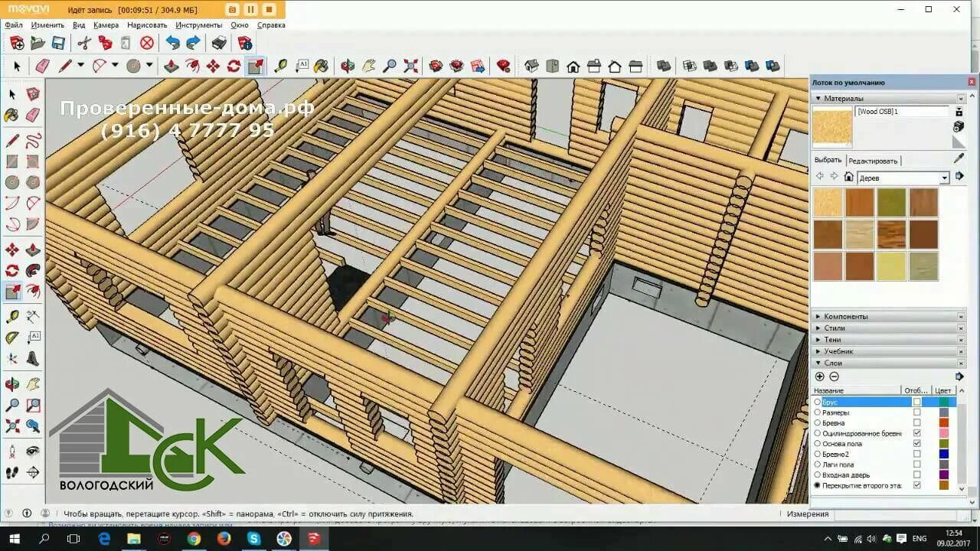Click the New file icon in top toolbar

point(16,43)
